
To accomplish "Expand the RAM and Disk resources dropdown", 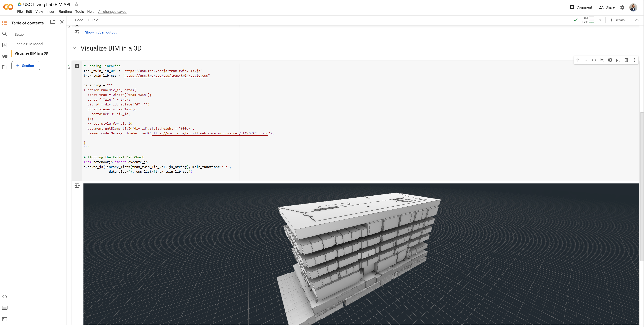I will [600, 20].
